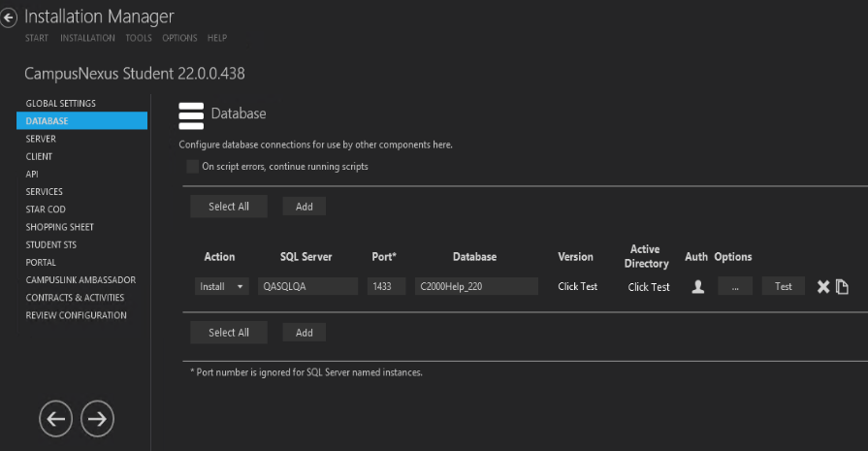Go to previous step with left arrow
Image resolution: width=868 pixels, height=451 pixels.
click(x=55, y=419)
